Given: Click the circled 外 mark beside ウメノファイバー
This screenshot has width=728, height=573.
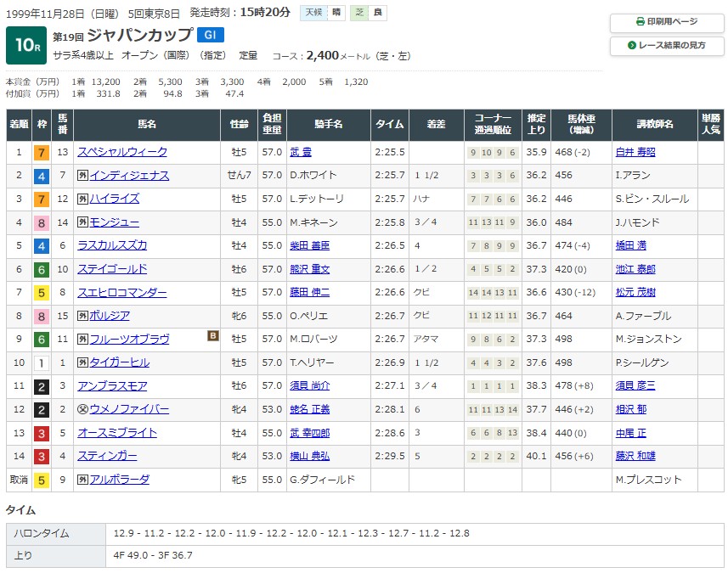Looking at the screenshot, I should coord(82,409).
